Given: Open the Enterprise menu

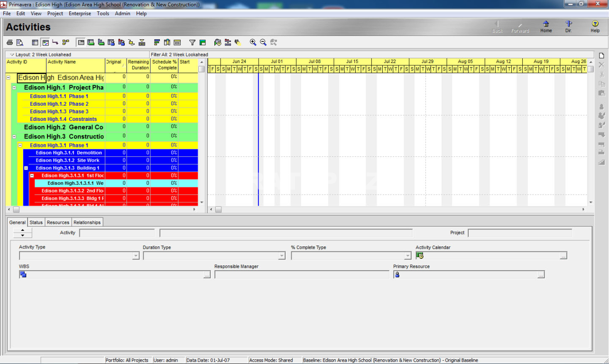Looking at the screenshot, I should [x=80, y=14].
